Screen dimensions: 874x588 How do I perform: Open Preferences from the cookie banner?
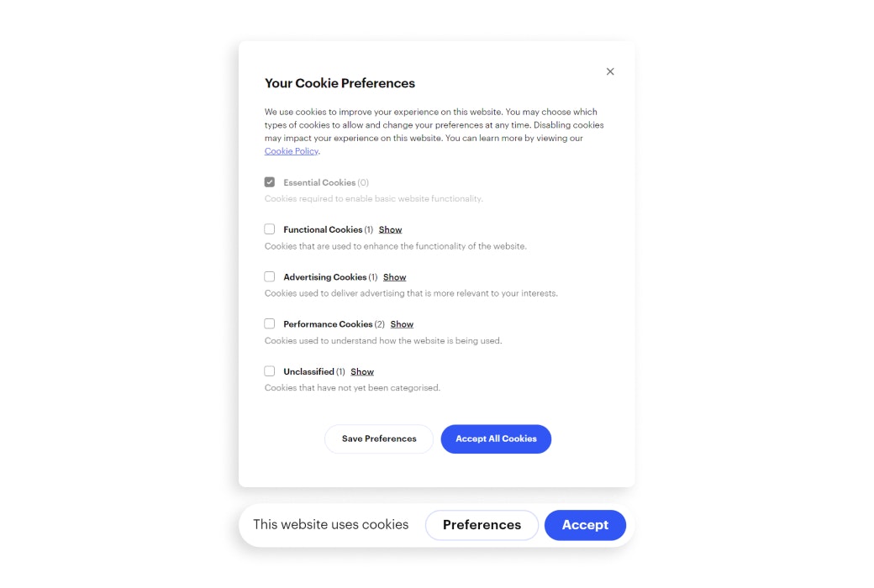point(481,524)
